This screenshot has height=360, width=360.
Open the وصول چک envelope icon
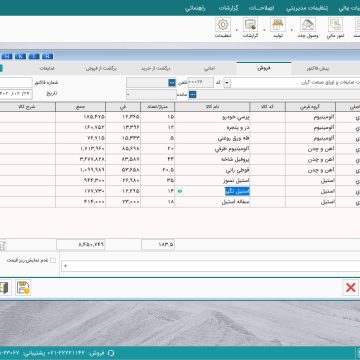[x=308, y=25]
